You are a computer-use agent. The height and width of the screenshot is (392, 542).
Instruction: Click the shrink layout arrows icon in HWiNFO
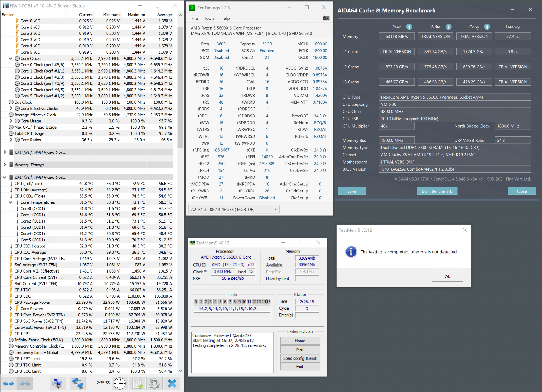25,383
